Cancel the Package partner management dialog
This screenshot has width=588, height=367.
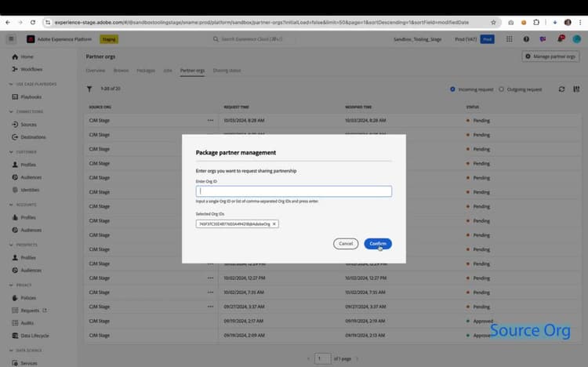pyautogui.click(x=346, y=244)
